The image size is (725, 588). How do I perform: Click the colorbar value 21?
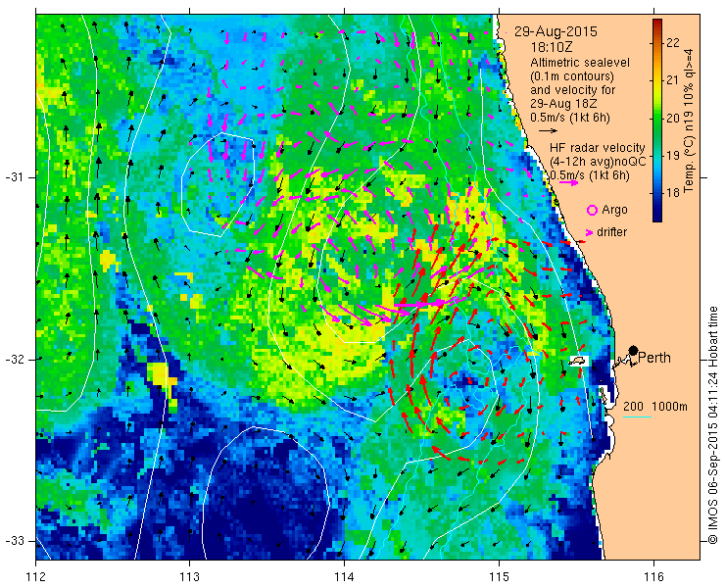(x=674, y=80)
